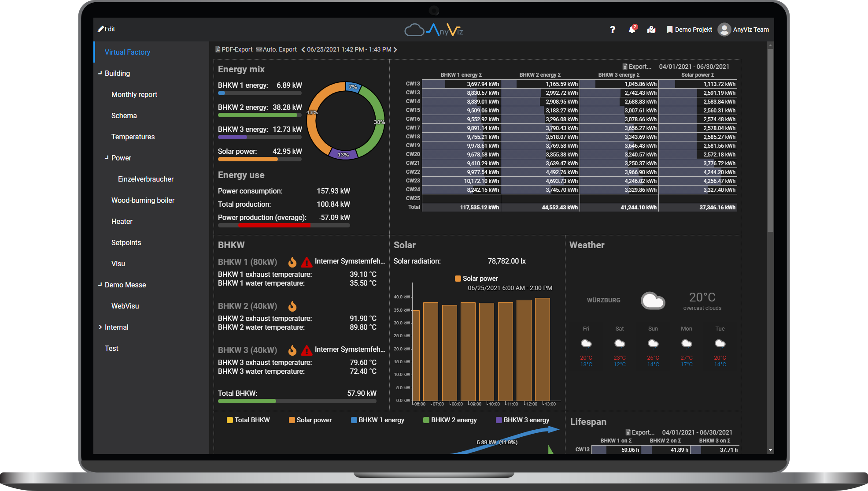Screen dimensions: 868x491
Task: Collapse the Power submenu
Action: click(107, 158)
